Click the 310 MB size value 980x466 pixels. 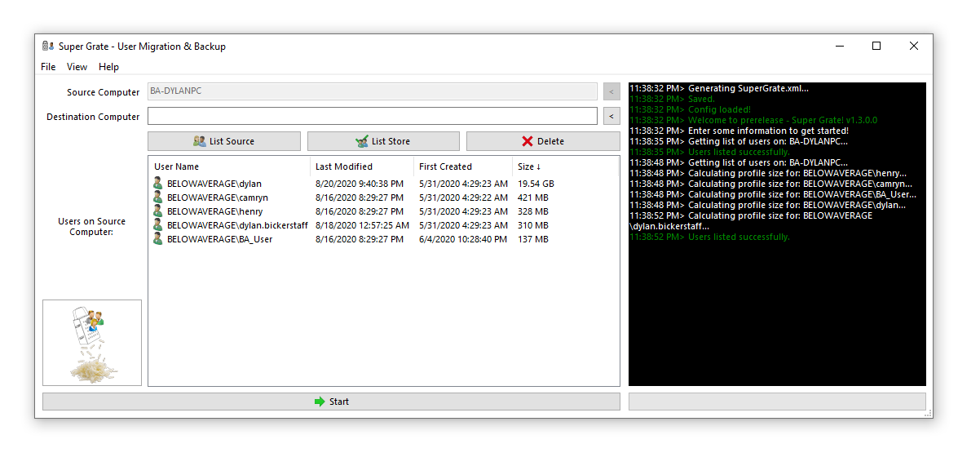[533, 225]
